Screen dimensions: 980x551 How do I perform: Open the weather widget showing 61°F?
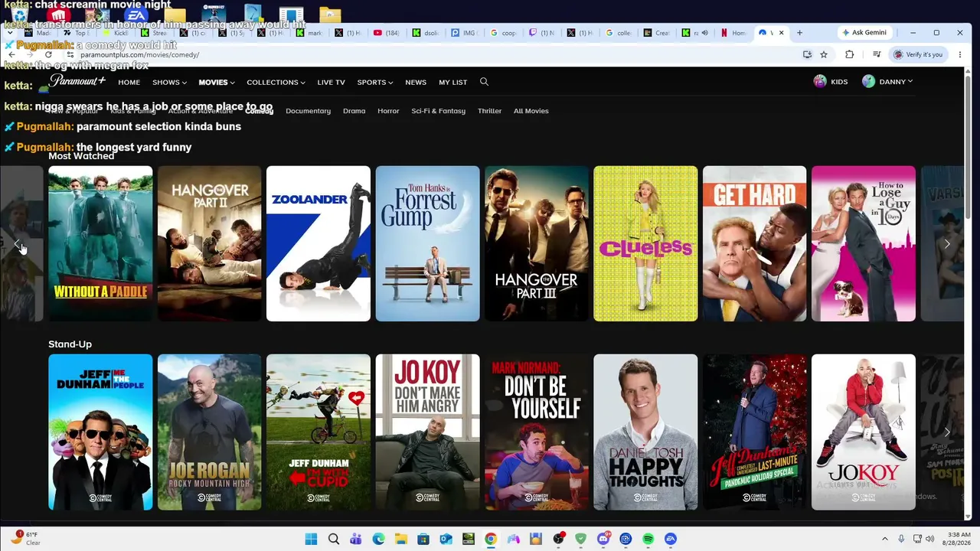24,538
